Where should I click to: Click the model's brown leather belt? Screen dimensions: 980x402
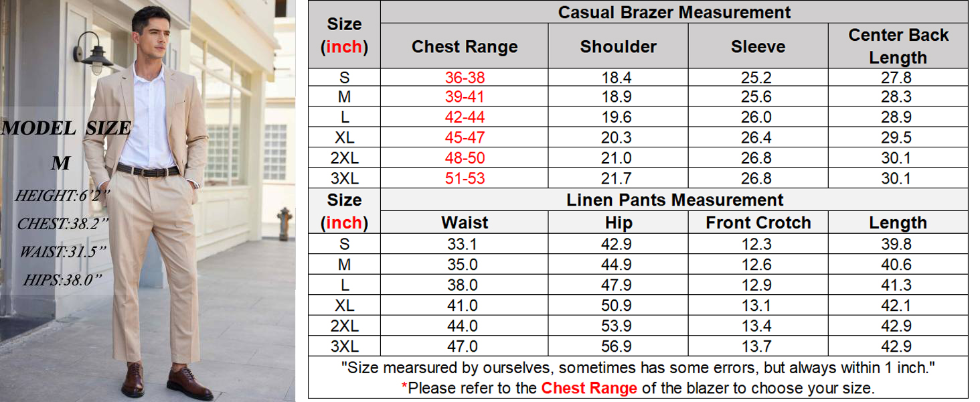pos(149,171)
